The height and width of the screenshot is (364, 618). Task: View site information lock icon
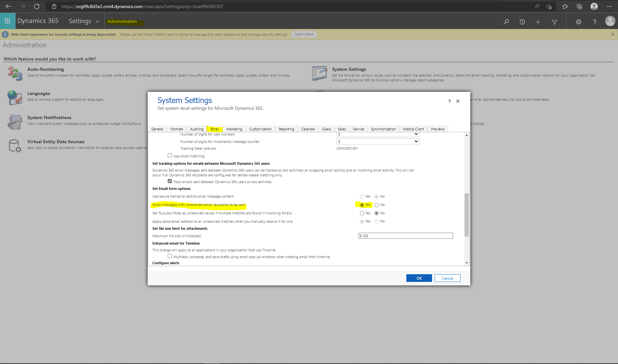[x=54, y=6]
